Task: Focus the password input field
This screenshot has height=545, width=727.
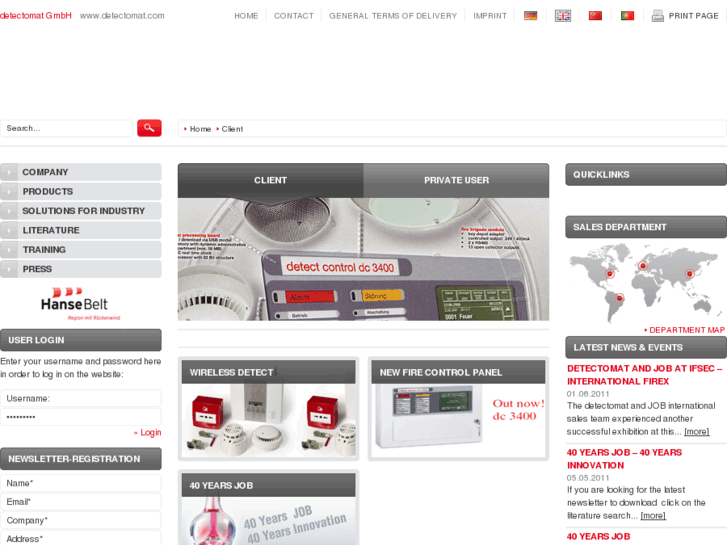Action: pos(81,417)
